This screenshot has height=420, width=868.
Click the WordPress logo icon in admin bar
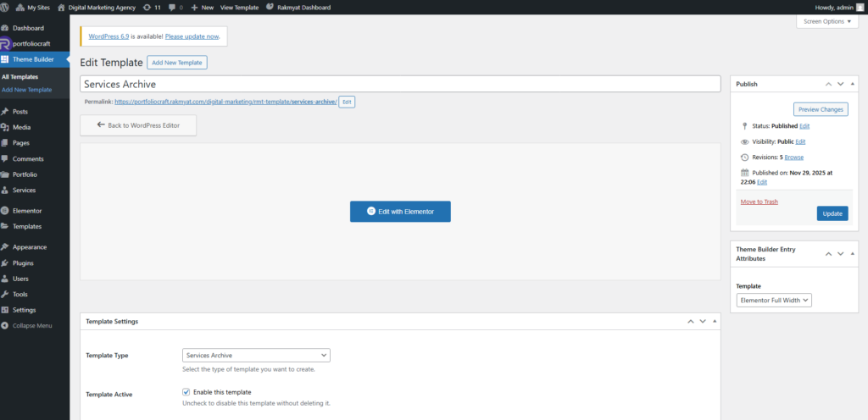[x=7, y=7]
